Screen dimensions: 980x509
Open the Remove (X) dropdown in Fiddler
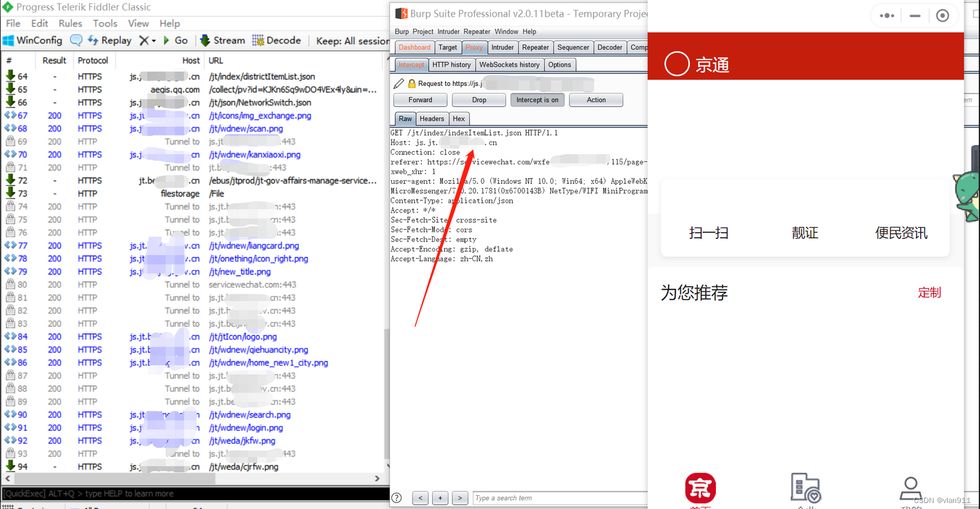147,40
